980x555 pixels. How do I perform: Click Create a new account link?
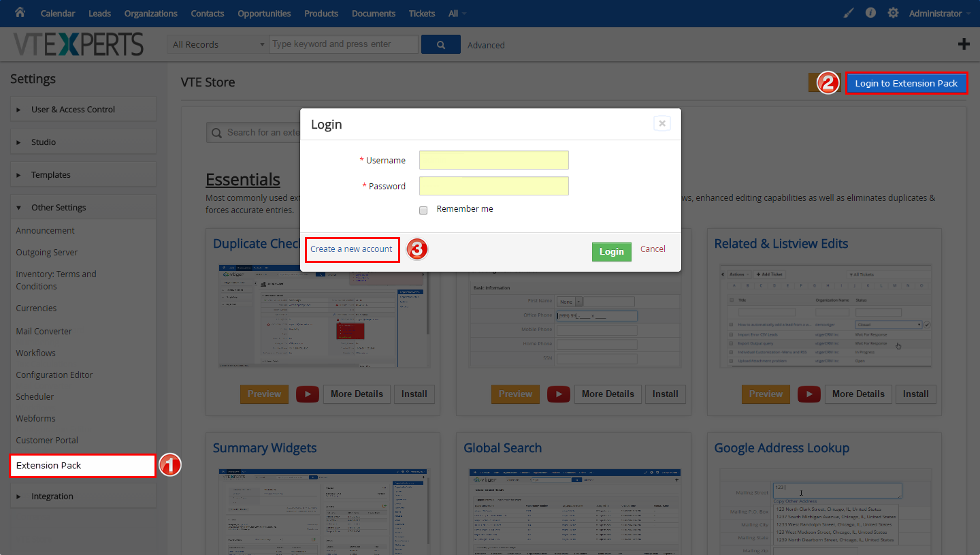pos(351,249)
